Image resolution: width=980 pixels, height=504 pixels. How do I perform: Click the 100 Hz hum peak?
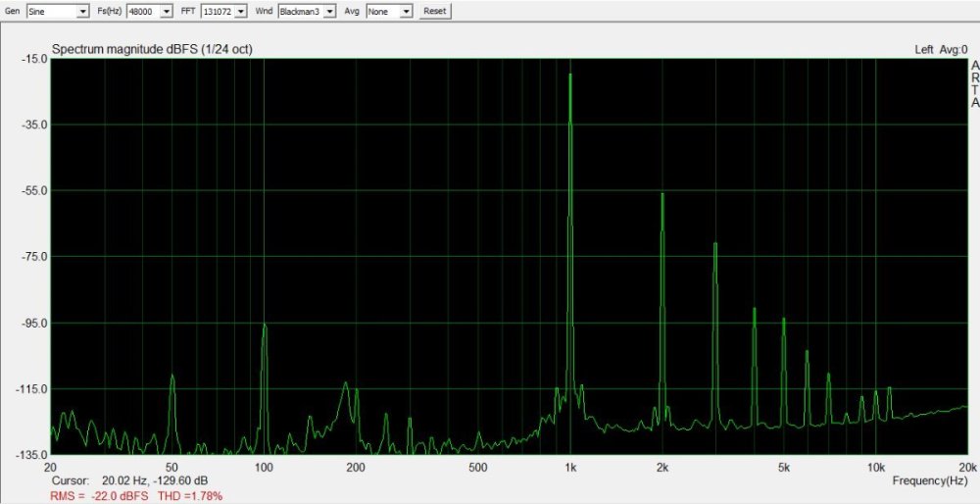pos(264,327)
